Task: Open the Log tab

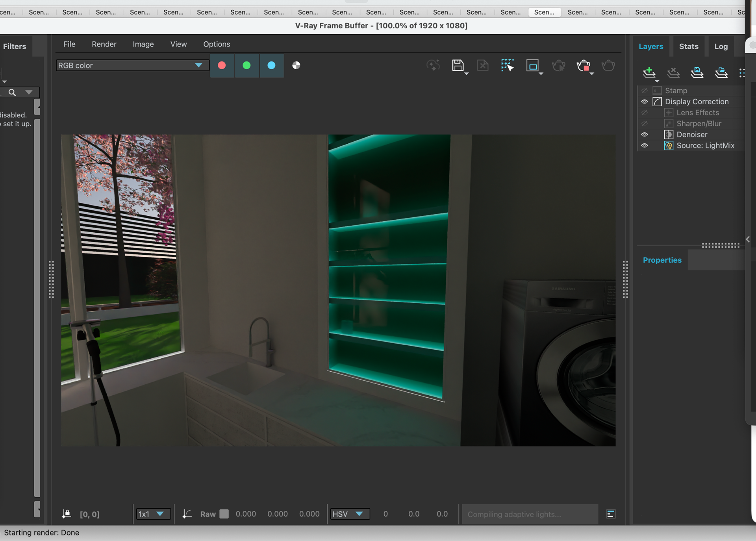Action: [721, 46]
